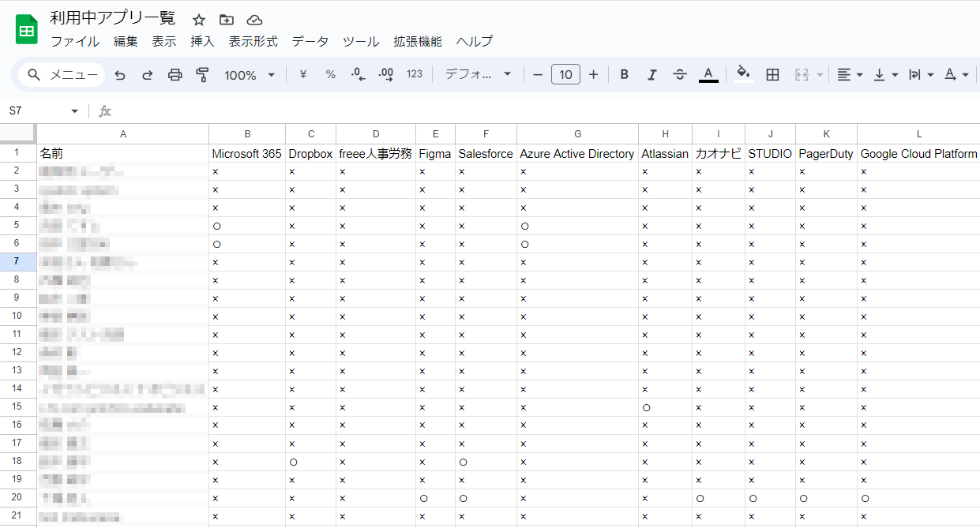This screenshot has width=980, height=528.
Task: Click the Google Cloud Platform header cell
Action: pos(918,154)
